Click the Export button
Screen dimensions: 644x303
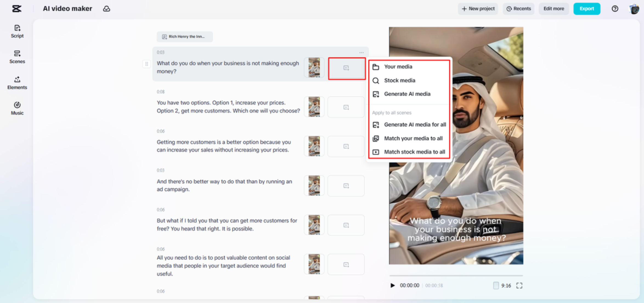click(x=586, y=9)
